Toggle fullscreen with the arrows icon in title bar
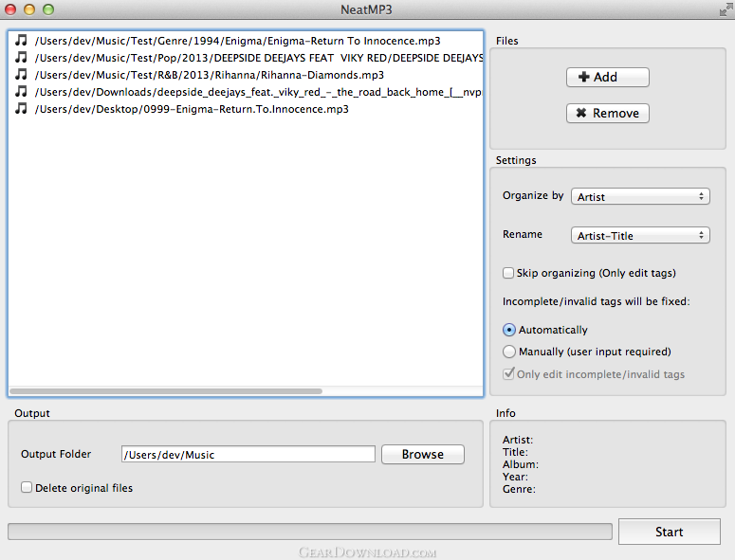This screenshot has width=735, height=560. coord(726,9)
